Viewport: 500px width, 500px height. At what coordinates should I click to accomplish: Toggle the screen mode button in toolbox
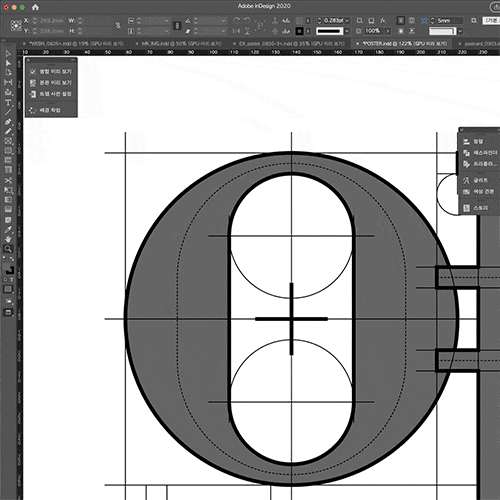click(x=8, y=312)
